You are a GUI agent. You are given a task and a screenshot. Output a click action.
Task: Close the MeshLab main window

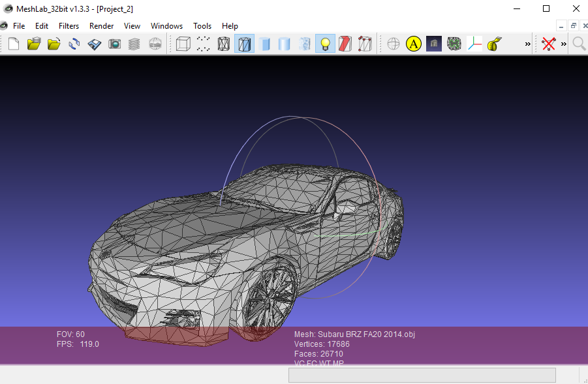pyautogui.click(x=576, y=8)
